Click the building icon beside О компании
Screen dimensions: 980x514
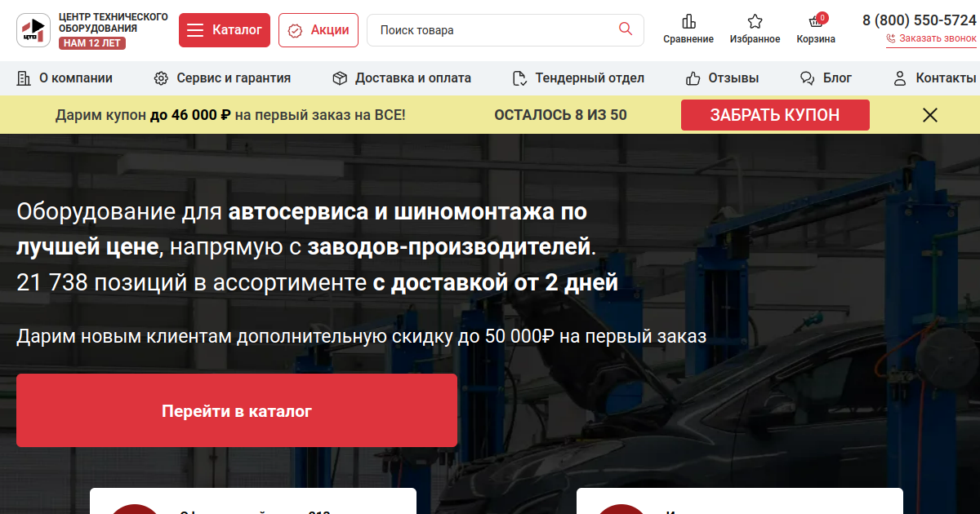24,78
